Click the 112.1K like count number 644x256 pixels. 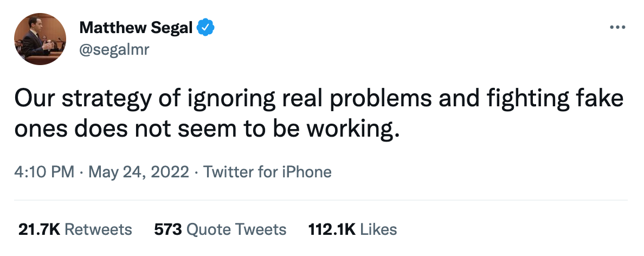tap(332, 229)
